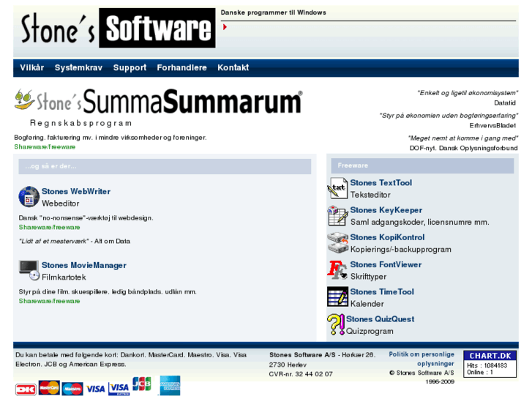Open the Vilkår menu item
This screenshot has height=399, width=532.
(x=32, y=67)
